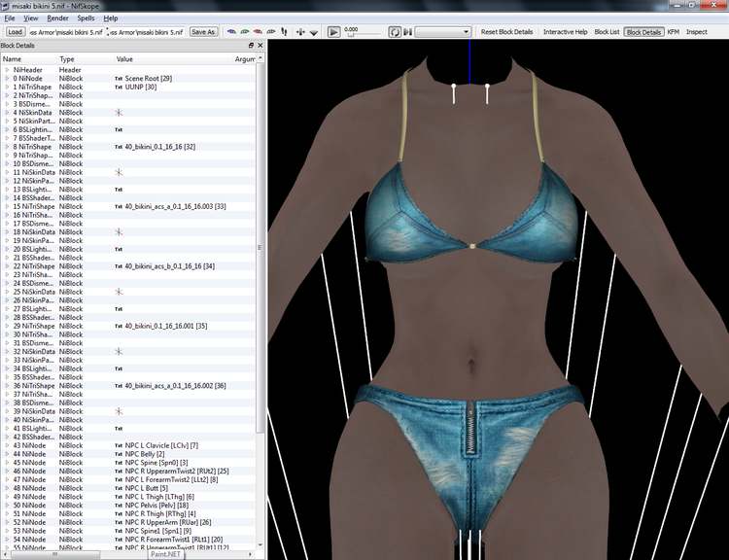Click the swap arrows between path fields
729x560 pixels.
coord(107,32)
